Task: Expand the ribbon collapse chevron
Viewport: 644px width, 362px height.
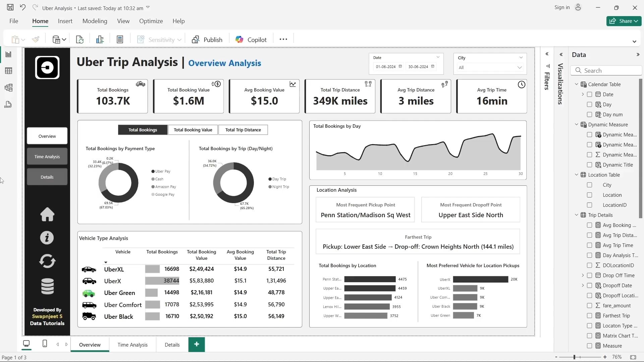Action: tap(634, 42)
